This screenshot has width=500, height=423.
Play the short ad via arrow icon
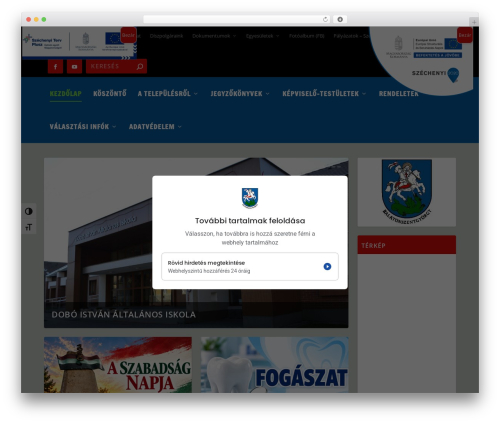tap(327, 266)
